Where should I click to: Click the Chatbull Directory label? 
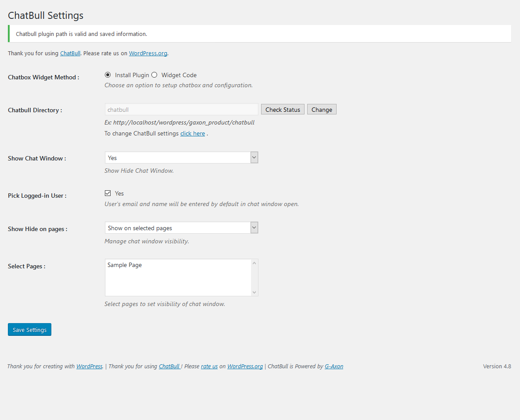(x=35, y=110)
